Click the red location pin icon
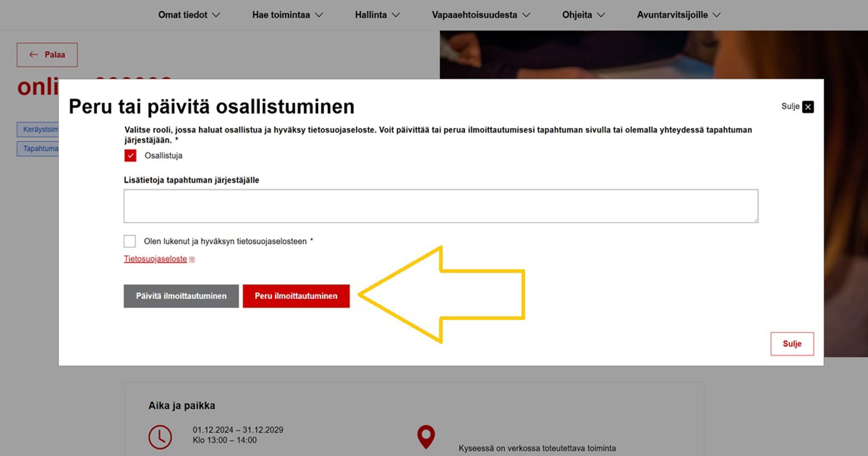Viewport: 868px width, 456px height. click(x=426, y=437)
